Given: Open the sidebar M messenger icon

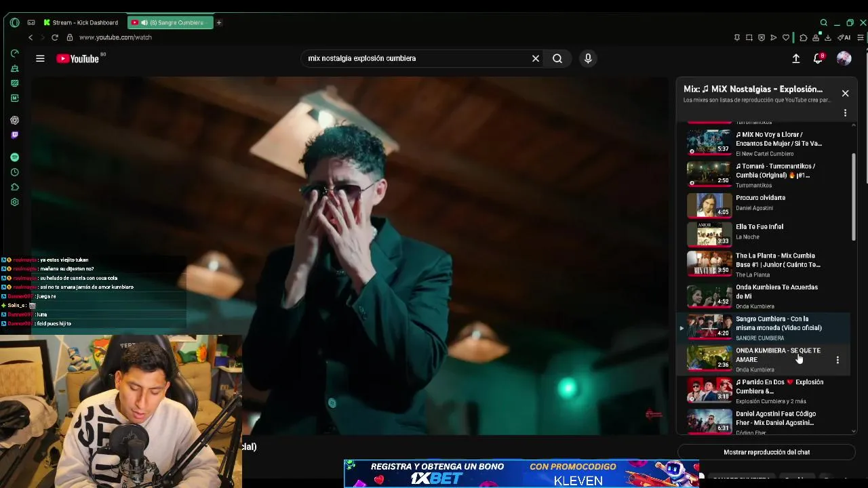Looking at the screenshot, I should tap(14, 98).
